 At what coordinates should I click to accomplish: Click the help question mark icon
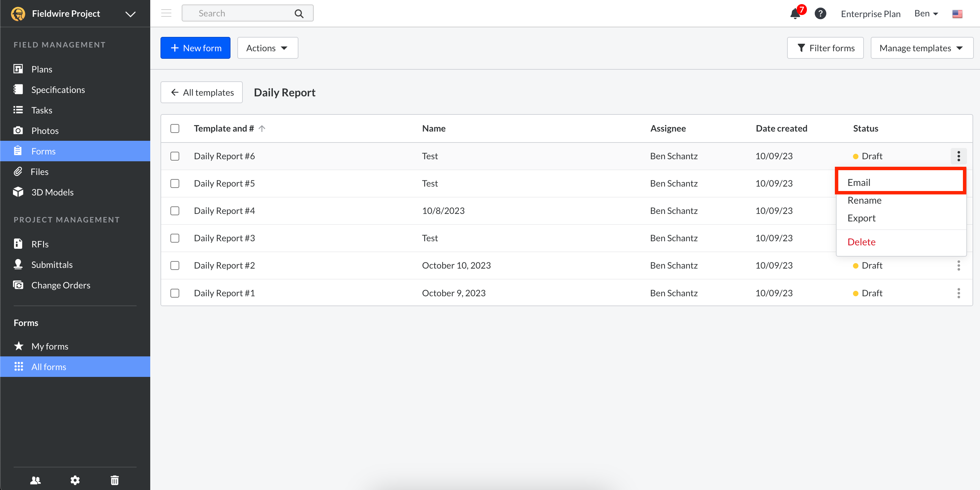pyautogui.click(x=820, y=14)
